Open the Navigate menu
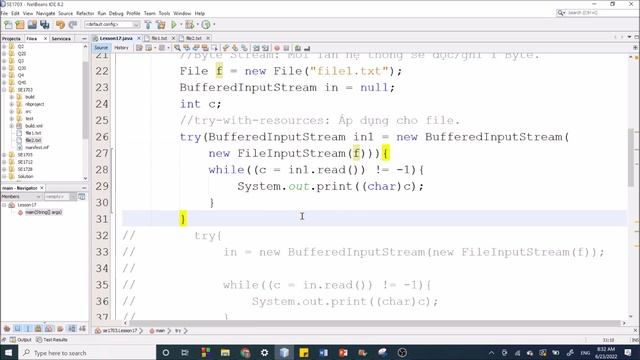640x360 pixels. (45, 13)
